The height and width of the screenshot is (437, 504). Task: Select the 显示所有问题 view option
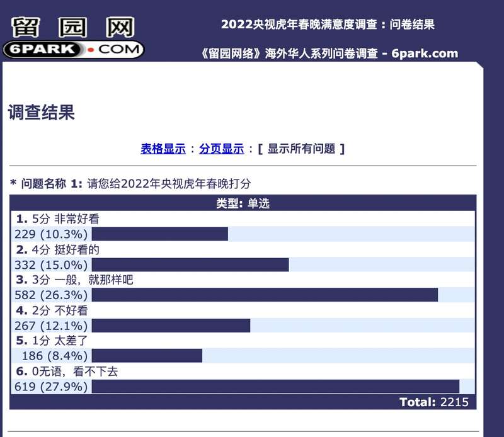301,149
